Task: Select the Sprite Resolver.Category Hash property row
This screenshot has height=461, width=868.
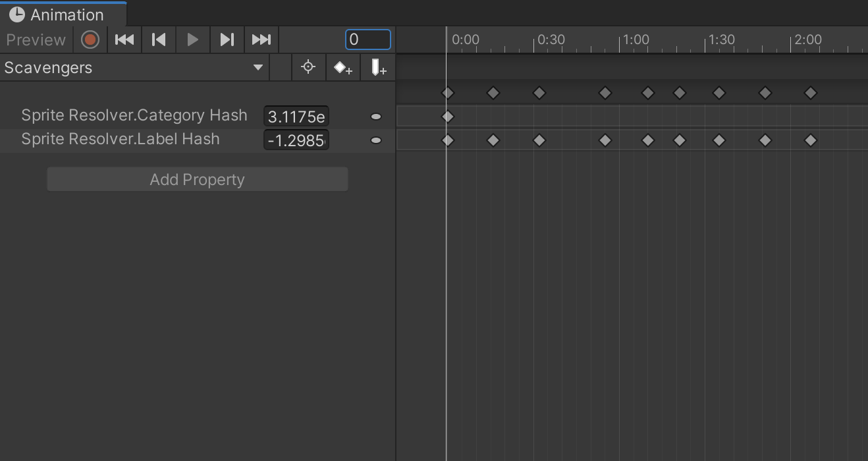Action: pyautogui.click(x=198, y=116)
